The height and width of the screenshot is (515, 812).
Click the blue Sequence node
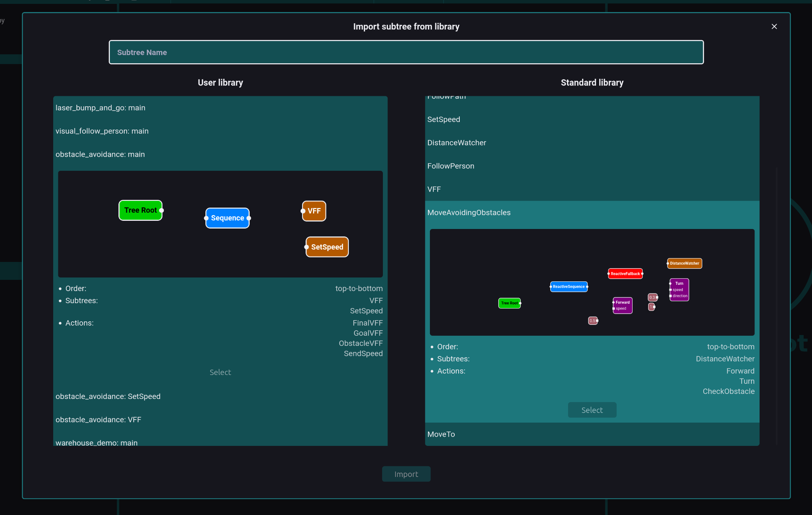[x=227, y=218]
